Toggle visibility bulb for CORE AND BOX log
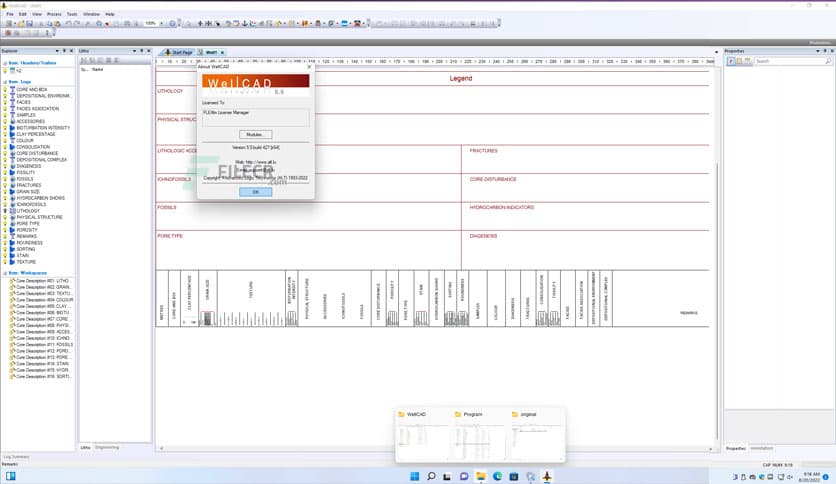 5,90
